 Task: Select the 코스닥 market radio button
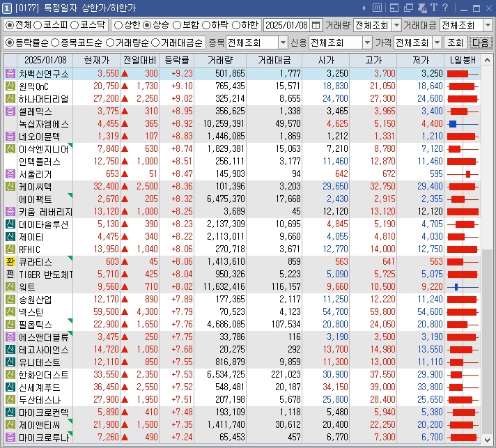click(75, 25)
